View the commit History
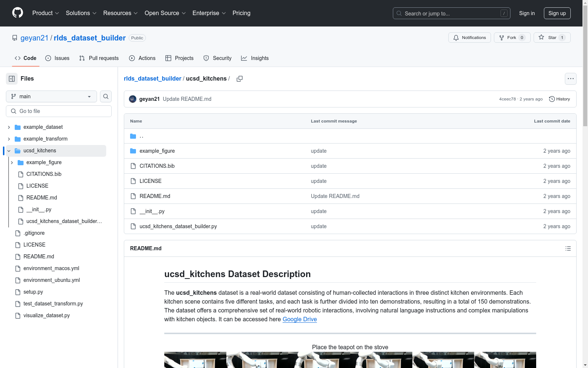 coord(559,99)
